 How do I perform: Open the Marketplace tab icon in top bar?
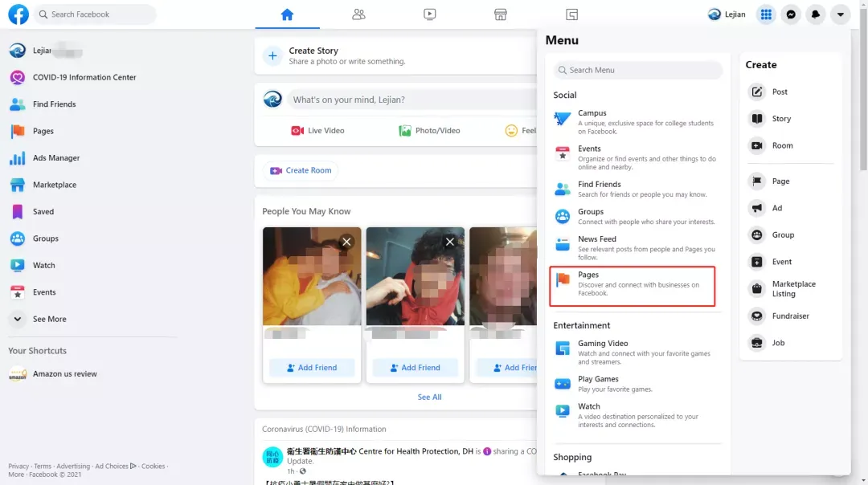501,14
